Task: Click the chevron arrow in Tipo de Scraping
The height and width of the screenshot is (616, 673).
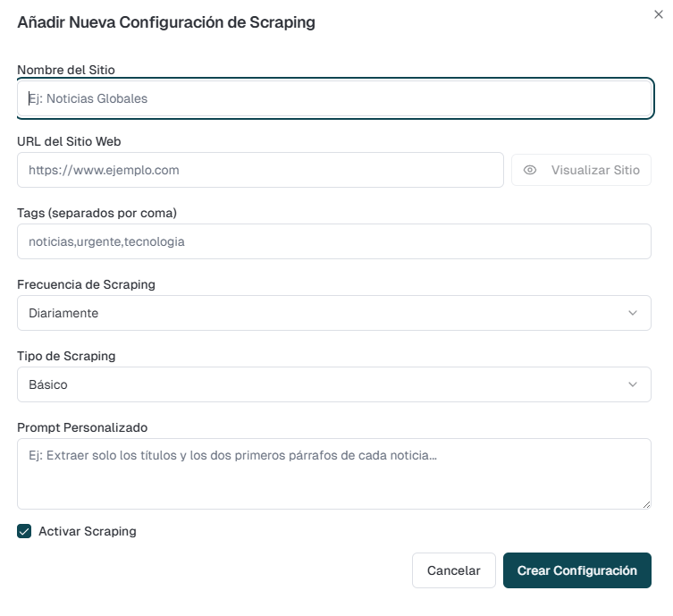Action: tap(633, 384)
